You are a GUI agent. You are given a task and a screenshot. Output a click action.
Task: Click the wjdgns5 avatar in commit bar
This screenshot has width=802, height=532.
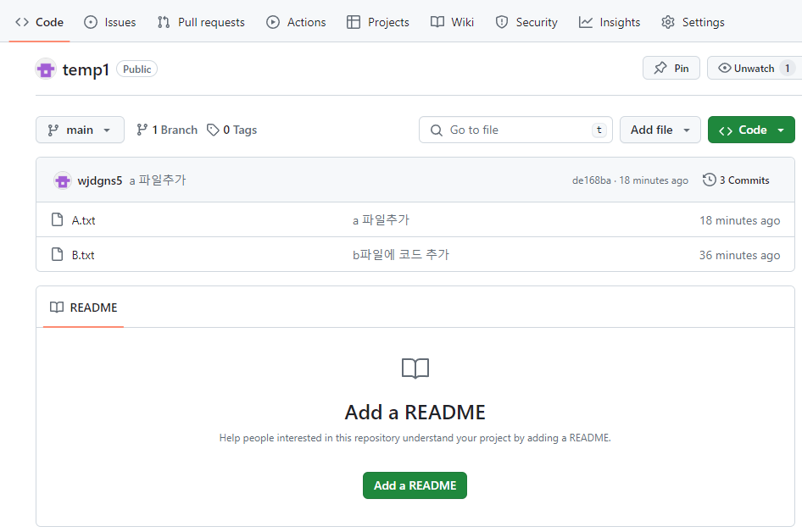63,180
